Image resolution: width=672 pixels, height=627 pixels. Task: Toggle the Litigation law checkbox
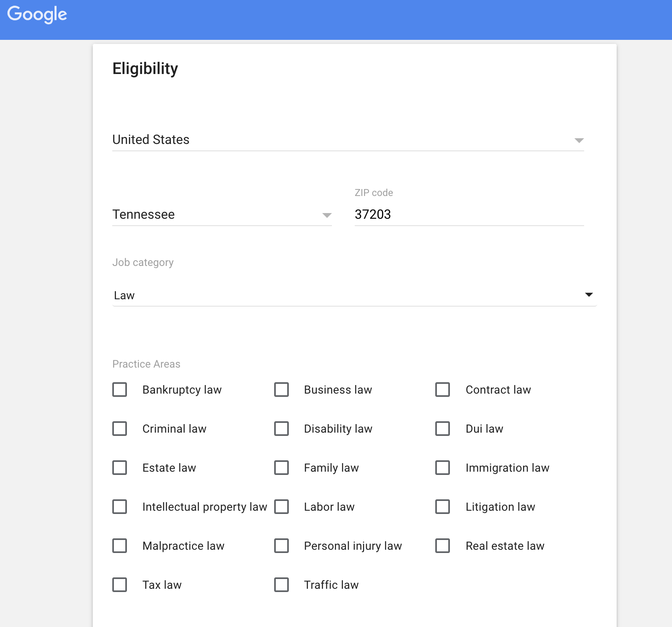(x=443, y=507)
